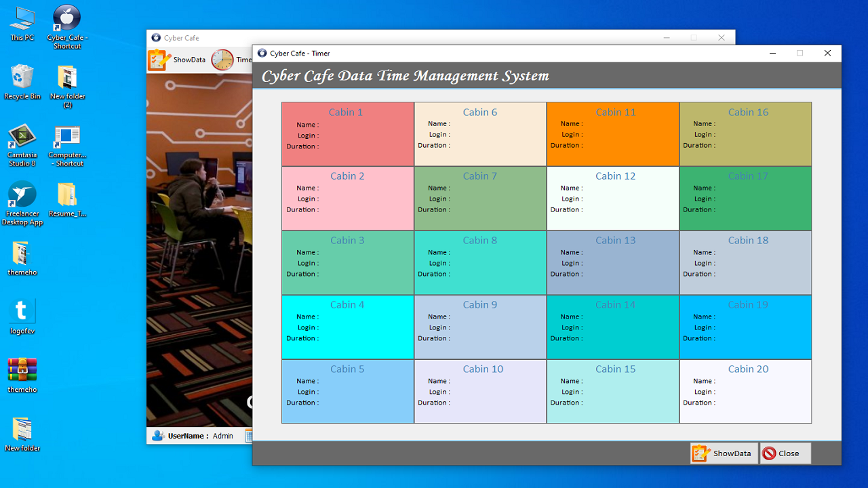Click the Name label in Cabin 9
Screen dimensions: 868x488
(439, 317)
